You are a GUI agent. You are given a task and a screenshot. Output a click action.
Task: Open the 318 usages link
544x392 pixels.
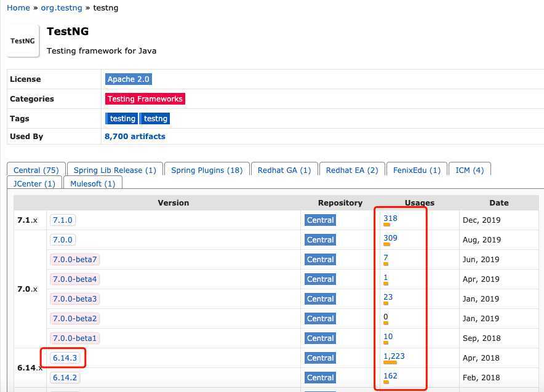tap(390, 218)
